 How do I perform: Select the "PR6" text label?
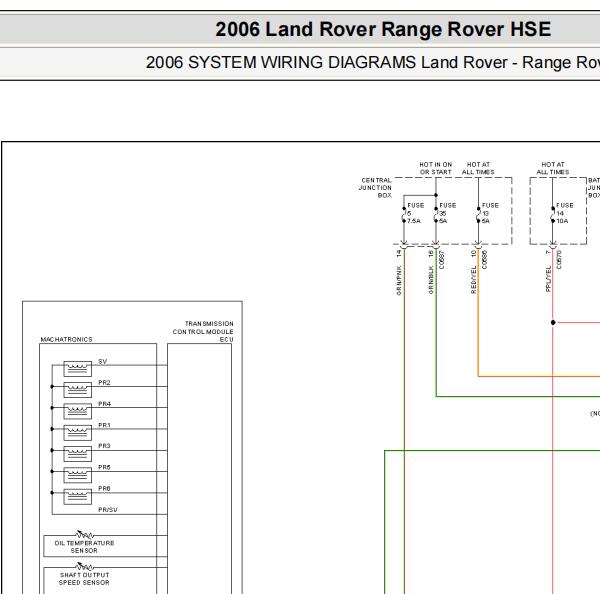(104, 488)
